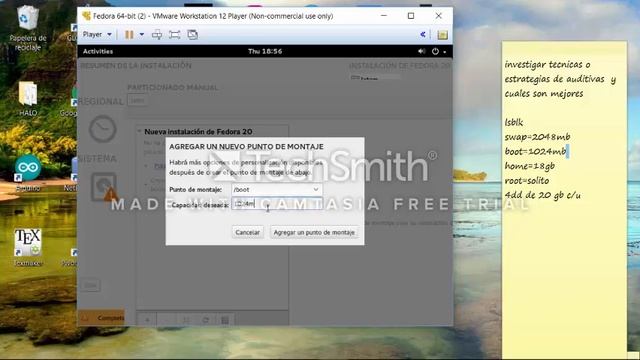Click the sticky note line 'lsblk'
640x360 pixels.
(513, 122)
